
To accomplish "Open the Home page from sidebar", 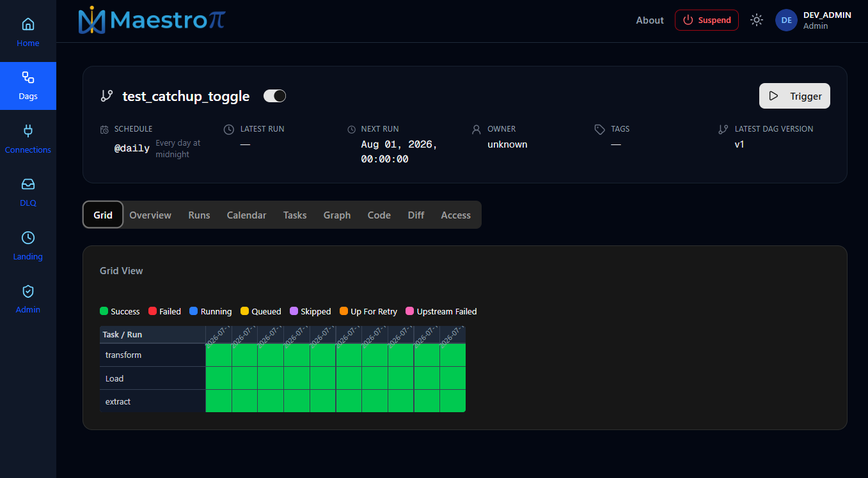I will tap(28, 33).
